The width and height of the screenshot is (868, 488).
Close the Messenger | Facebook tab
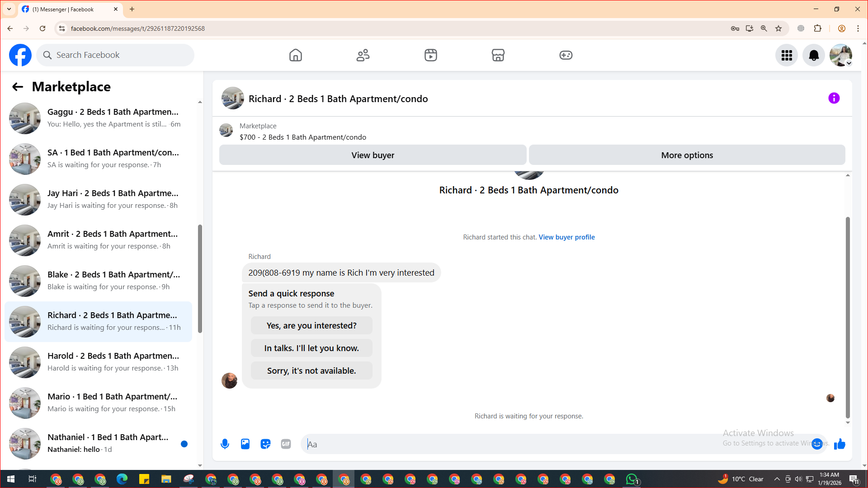click(116, 9)
